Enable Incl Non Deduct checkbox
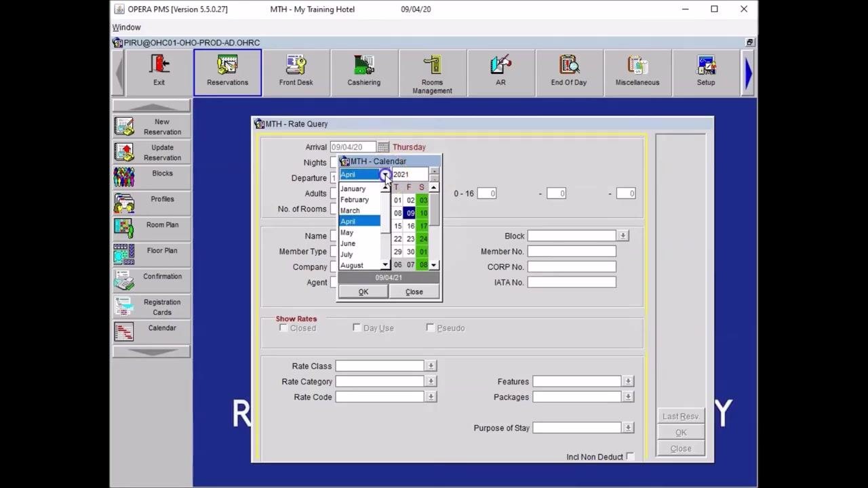This screenshot has width=868, height=488. [x=631, y=457]
